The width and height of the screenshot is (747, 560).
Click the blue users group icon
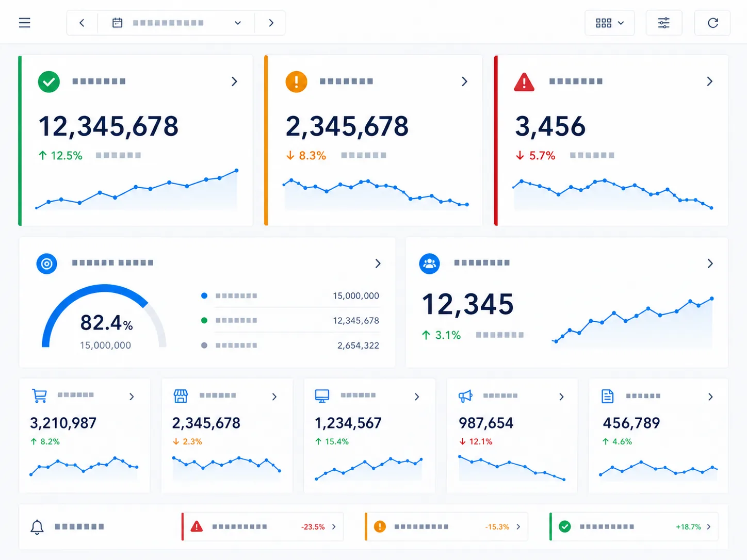(430, 264)
